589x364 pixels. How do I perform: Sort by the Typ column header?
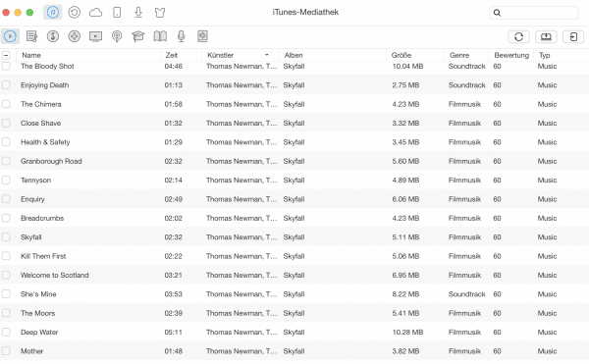pos(544,55)
